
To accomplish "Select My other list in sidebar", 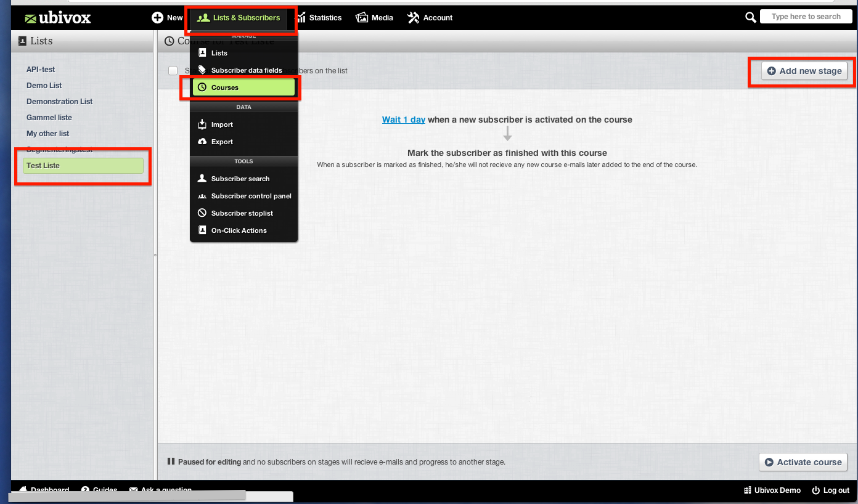I will click(48, 134).
